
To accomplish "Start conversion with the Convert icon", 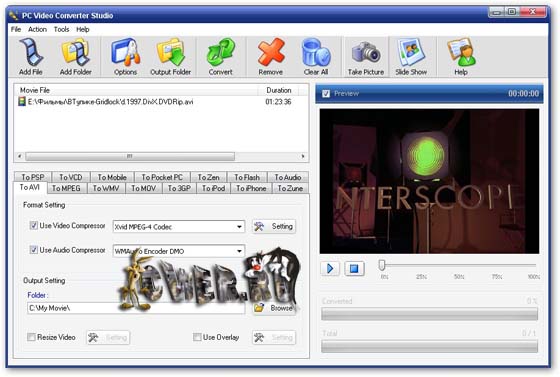I will [x=221, y=52].
